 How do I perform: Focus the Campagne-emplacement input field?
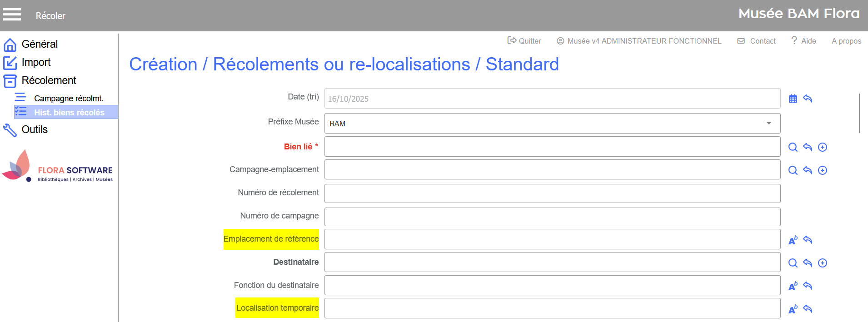point(552,170)
